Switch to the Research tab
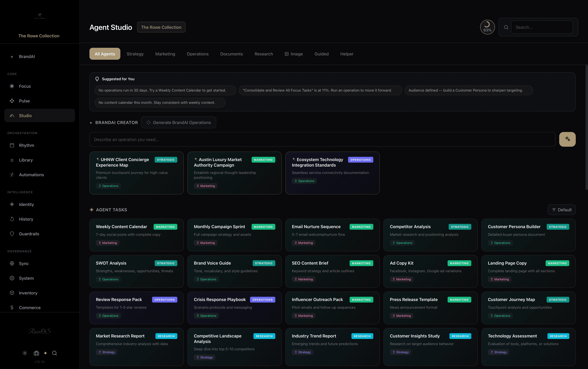This screenshot has width=588, height=369. (x=264, y=54)
